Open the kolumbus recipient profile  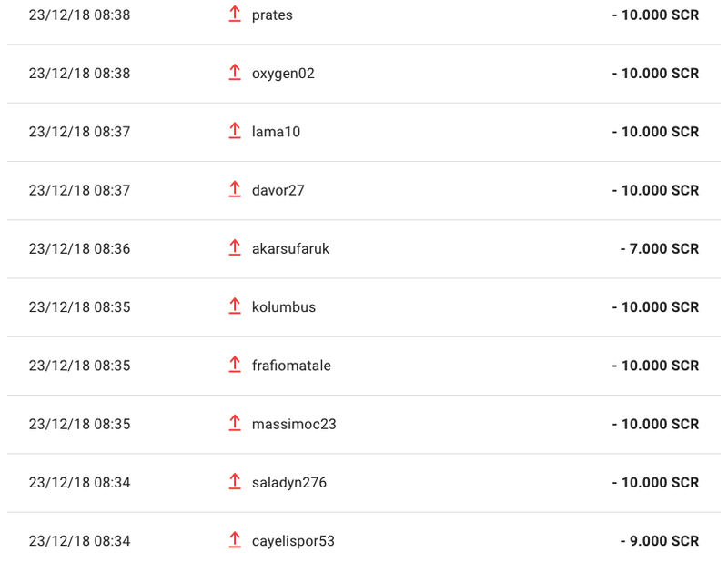(x=284, y=307)
